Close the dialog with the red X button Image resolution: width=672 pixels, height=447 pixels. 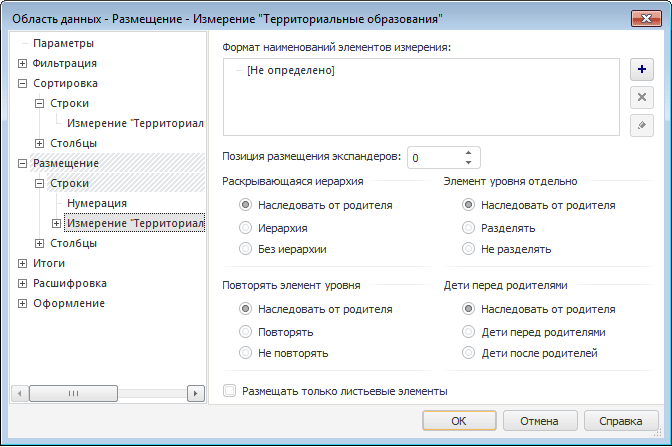coord(644,18)
